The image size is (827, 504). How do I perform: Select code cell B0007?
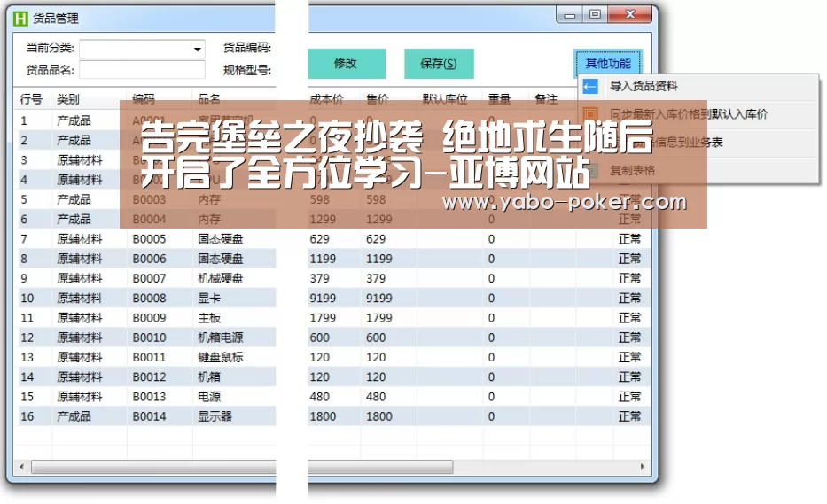tap(149, 278)
